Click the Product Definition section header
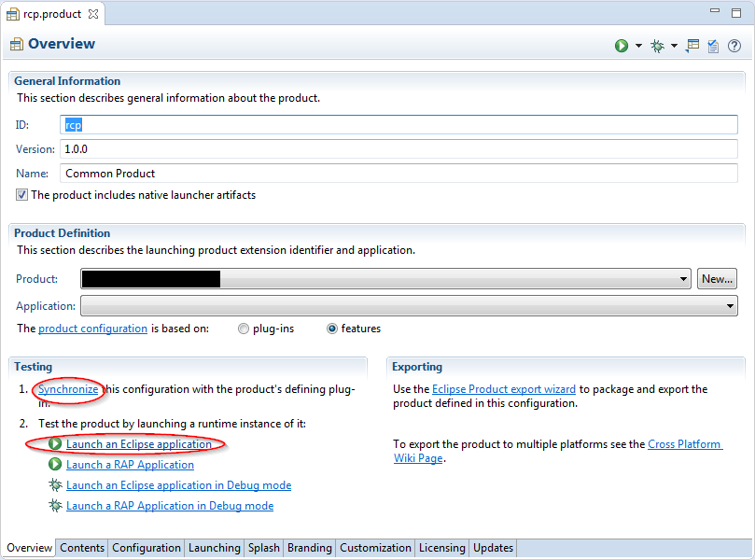The image size is (755, 560). click(x=63, y=233)
